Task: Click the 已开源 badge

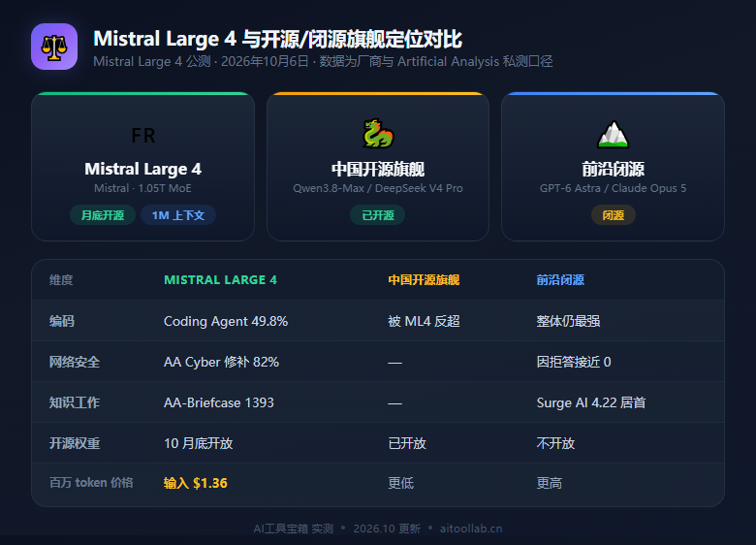Action: pos(378,215)
